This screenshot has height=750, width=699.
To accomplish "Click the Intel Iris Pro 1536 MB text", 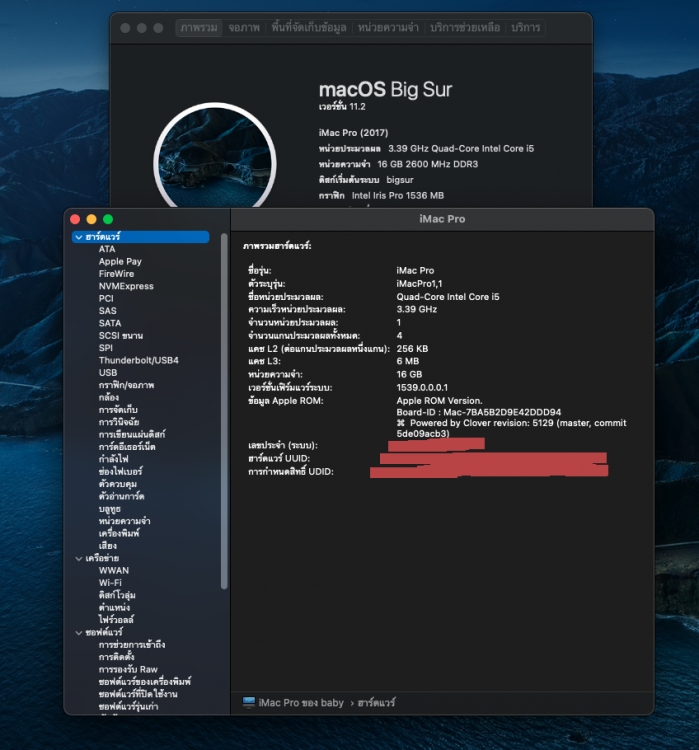I will 398,196.
